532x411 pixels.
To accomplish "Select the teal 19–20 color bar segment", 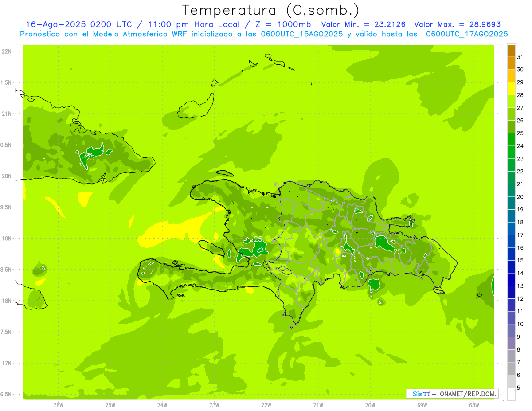I will point(511,203).
